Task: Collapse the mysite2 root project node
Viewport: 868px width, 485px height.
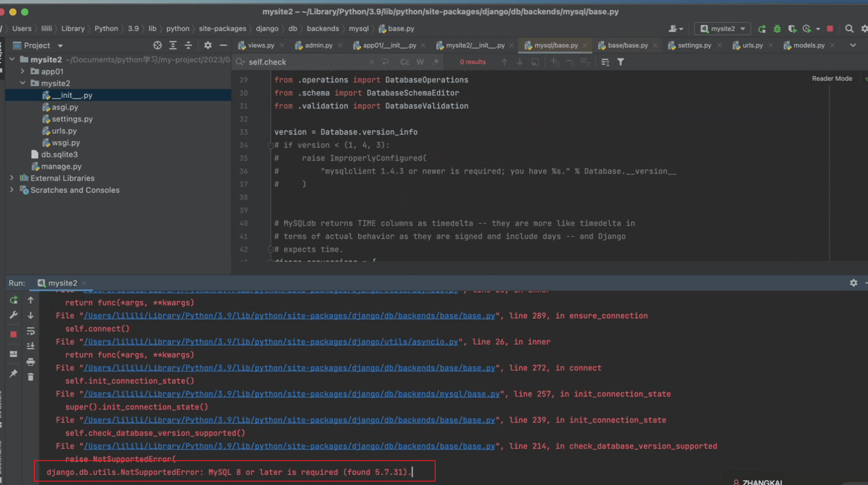Action: 12,59
